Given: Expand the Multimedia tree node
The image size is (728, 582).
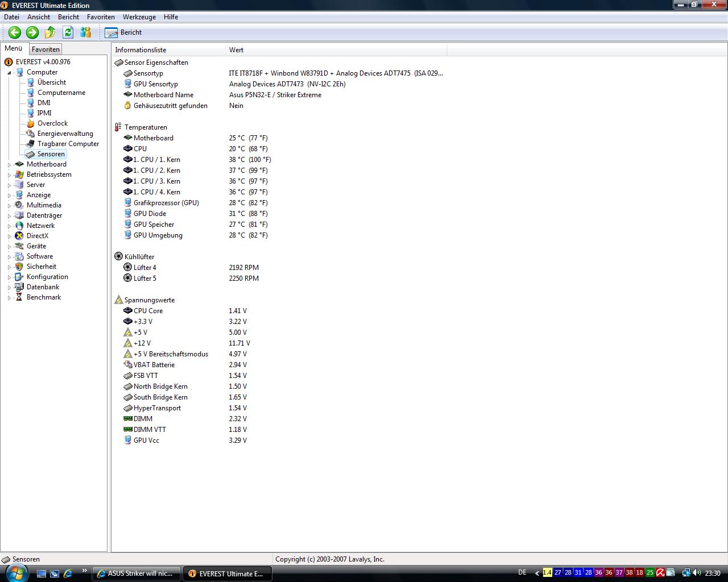Looking at the screenshot, I should click(x=9, y=206).
